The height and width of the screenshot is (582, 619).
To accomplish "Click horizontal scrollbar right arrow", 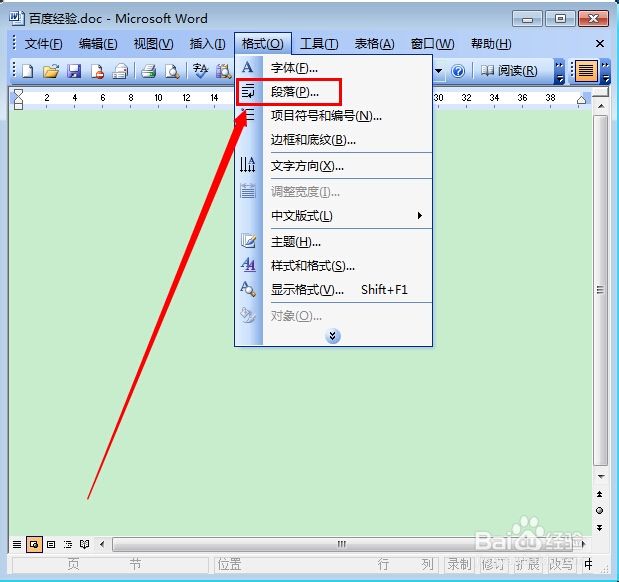I will coord(584,544).
